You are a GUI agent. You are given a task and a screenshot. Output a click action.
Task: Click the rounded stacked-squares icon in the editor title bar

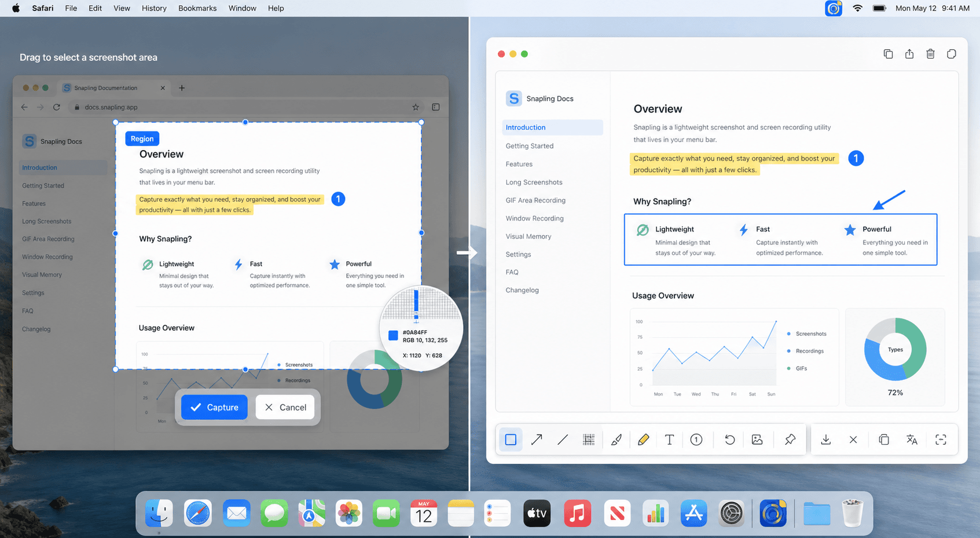952,54
